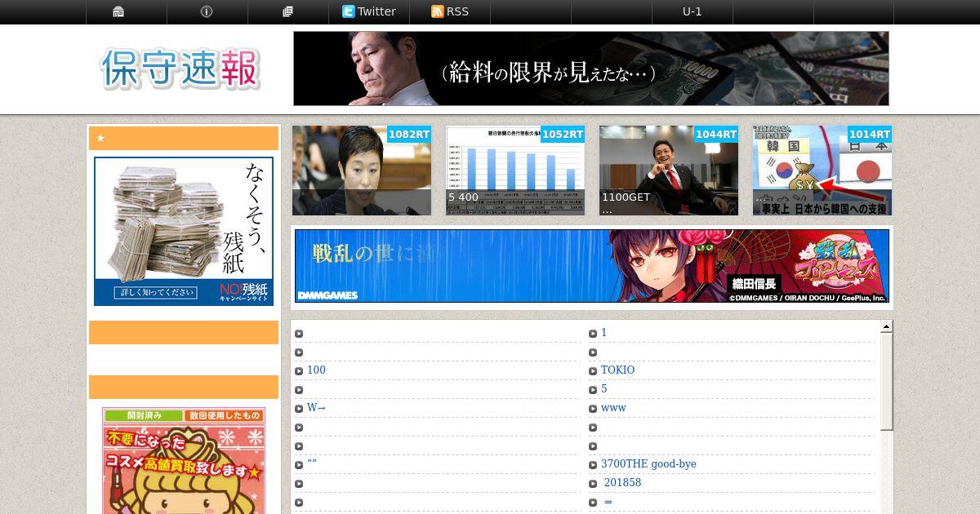The width and height of the screenshot is (980, 514).
Task: Click bullet icon beside '201858' link
Action: tap(593, 484)
